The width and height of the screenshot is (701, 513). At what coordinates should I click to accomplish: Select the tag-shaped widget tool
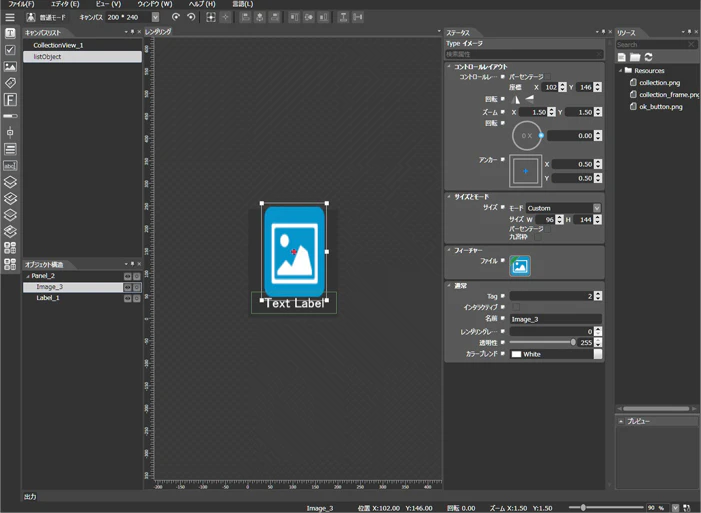(10, 83)
